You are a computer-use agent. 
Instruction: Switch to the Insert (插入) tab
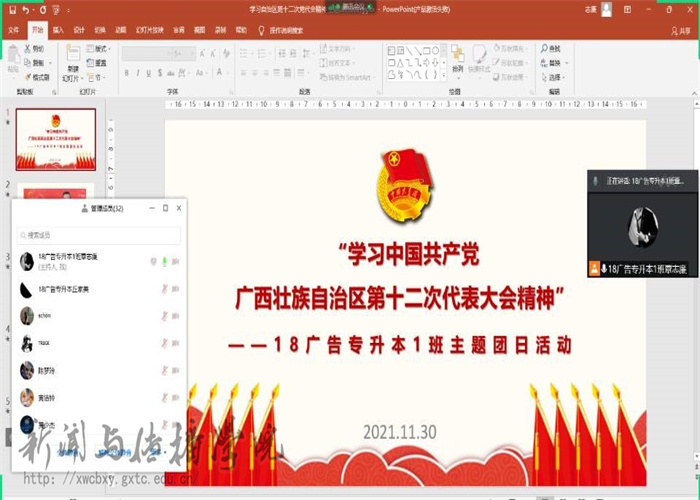58,30
